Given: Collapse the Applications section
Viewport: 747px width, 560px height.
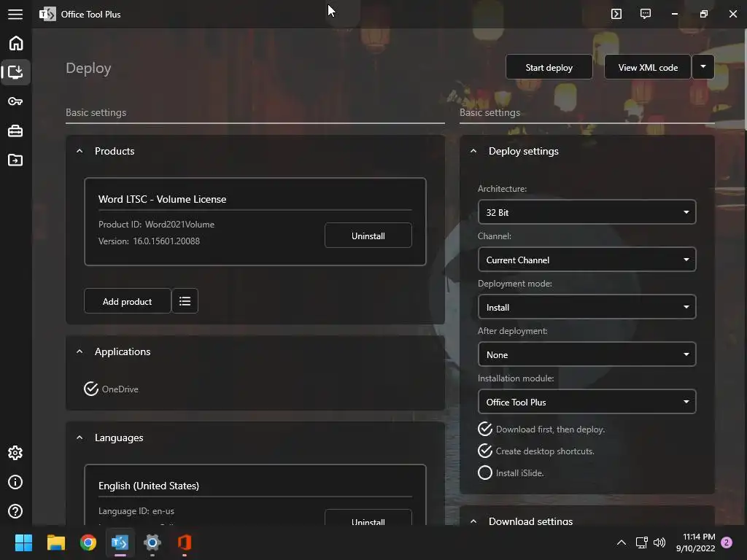Looking at the screenshot, I should pos(80,351).
